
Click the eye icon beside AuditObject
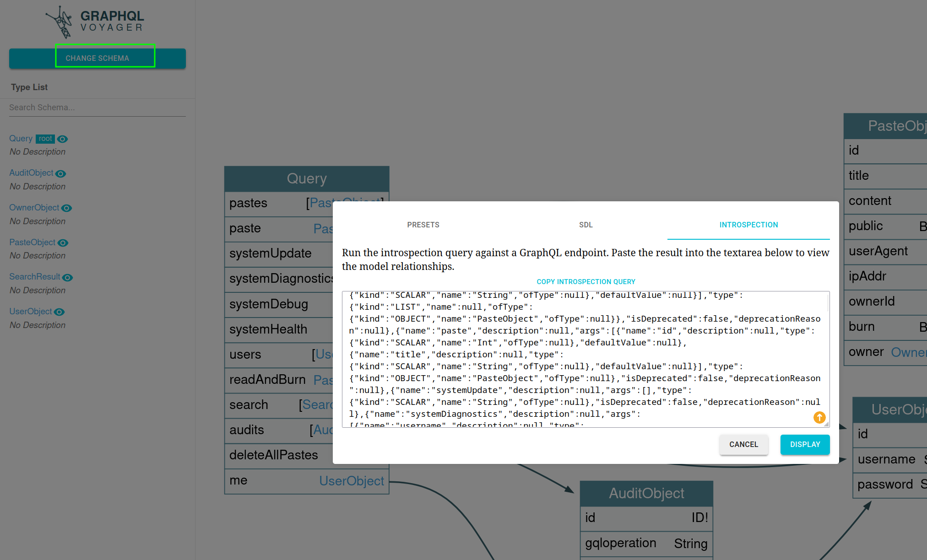(60, 174)
